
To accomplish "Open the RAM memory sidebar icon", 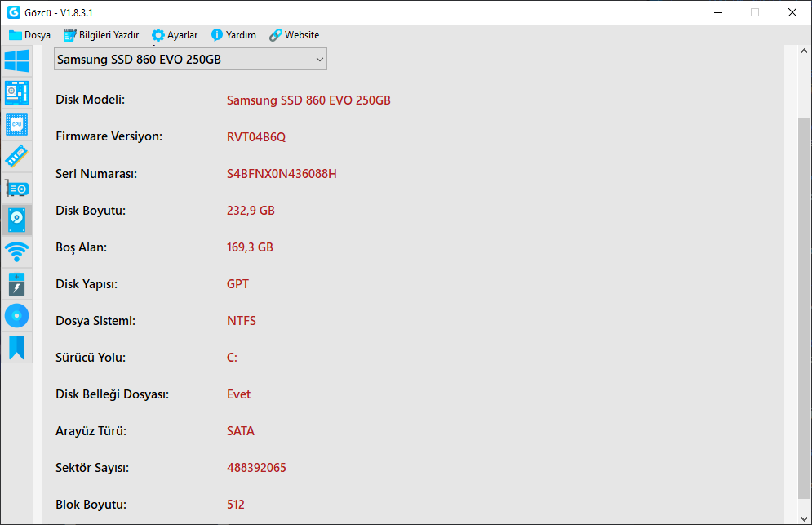I will pos(16,157).
